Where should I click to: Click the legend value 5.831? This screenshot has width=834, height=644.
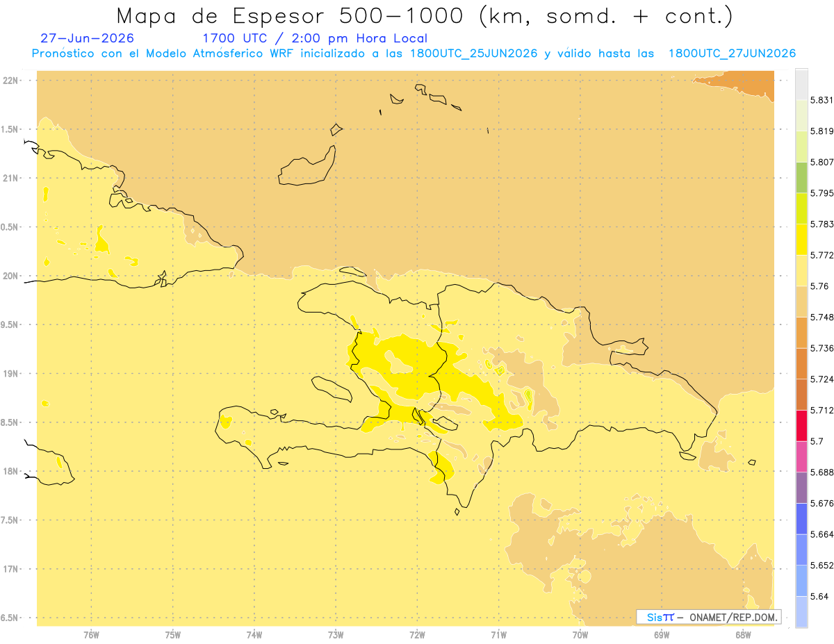pos(822,100)
